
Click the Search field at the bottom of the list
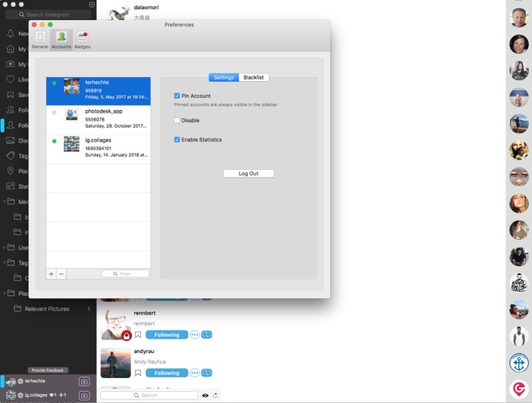coord(149,396)
